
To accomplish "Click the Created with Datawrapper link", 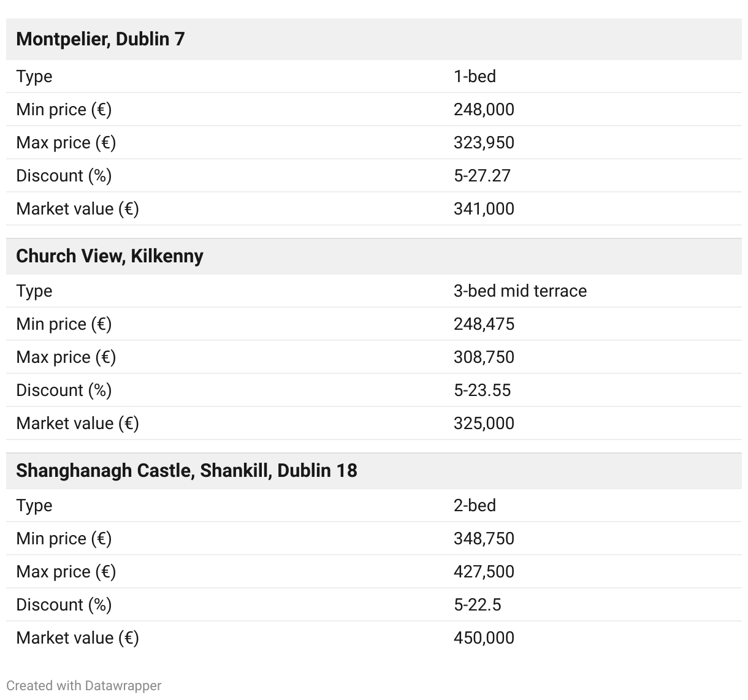I will (84, 685).
